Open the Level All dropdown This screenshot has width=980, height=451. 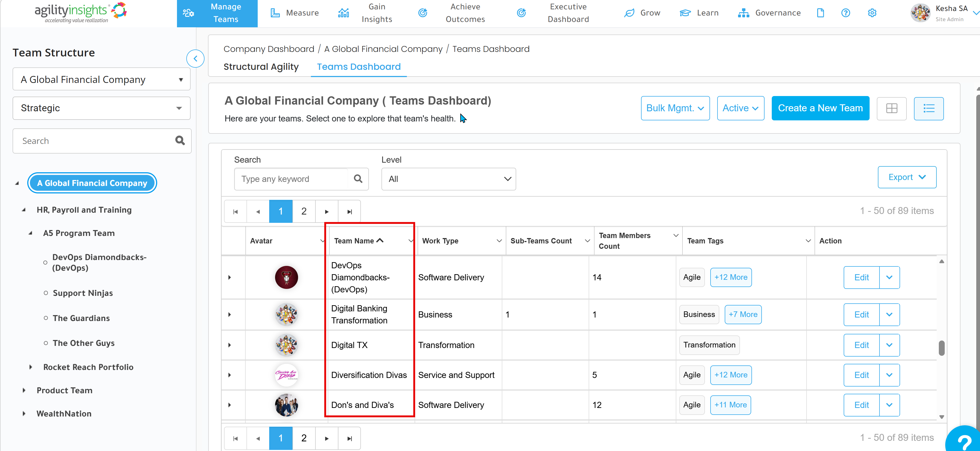[x=449, y=179]
